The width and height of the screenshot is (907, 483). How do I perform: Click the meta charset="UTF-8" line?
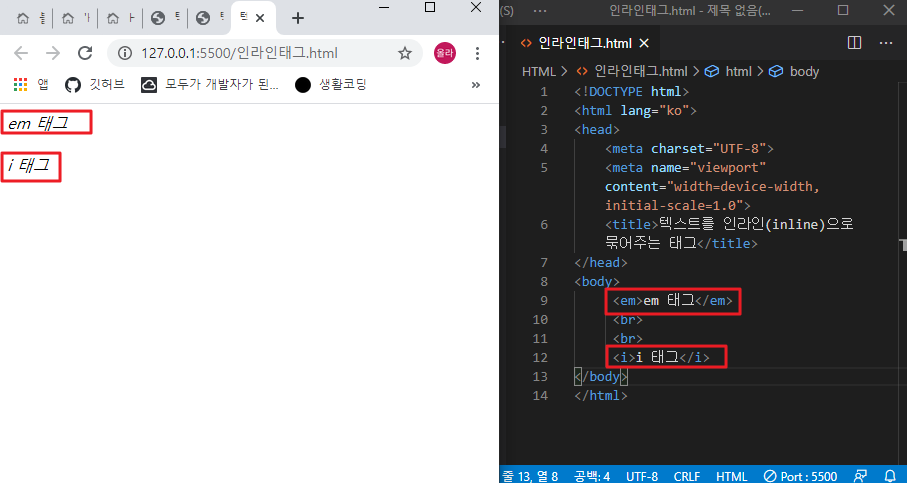(690, 149)
